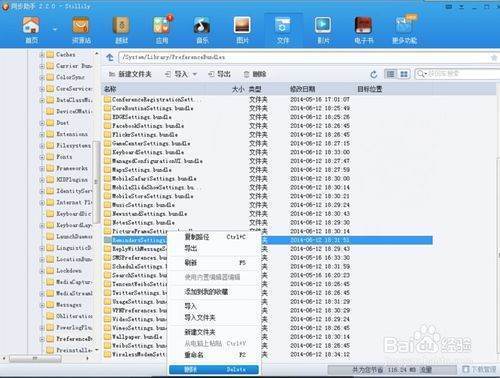Choose 导出 from the context menu
This screenshot has width=500, height=378.
point(214,248)
